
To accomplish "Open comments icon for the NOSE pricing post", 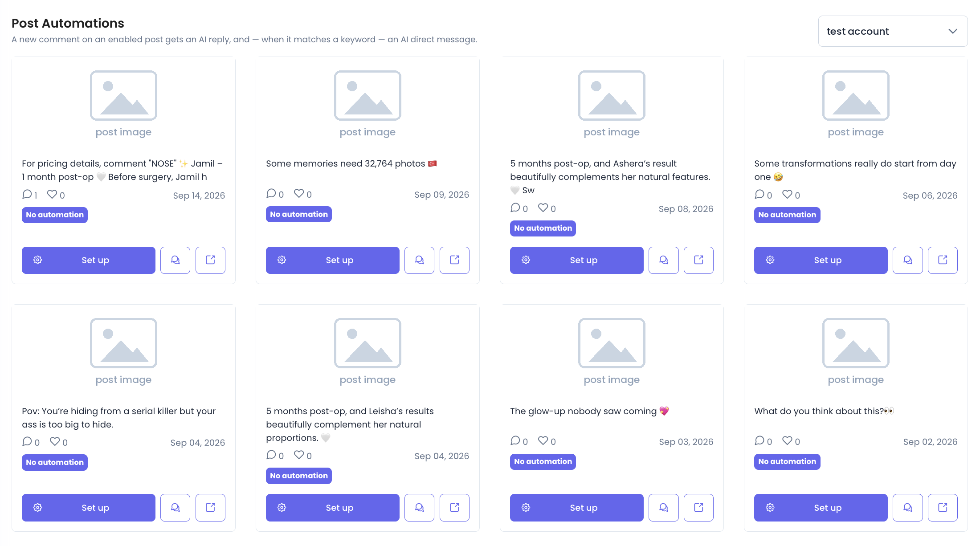I will tap(175, 260).
